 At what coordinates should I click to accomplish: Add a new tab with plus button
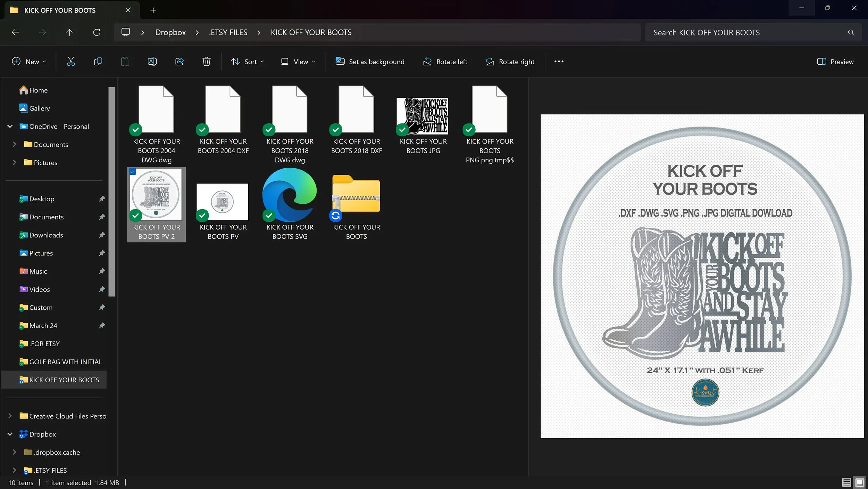pos(153,10)
